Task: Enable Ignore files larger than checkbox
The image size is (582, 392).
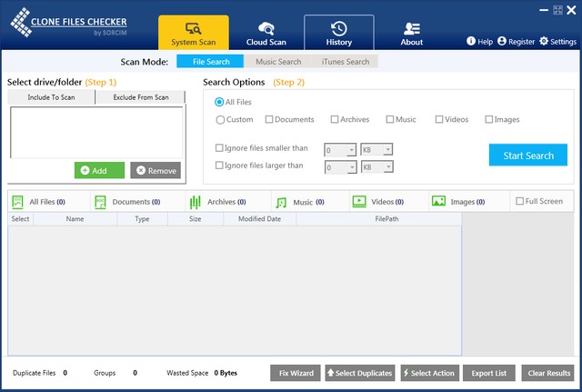Action: tap(219, 166)
